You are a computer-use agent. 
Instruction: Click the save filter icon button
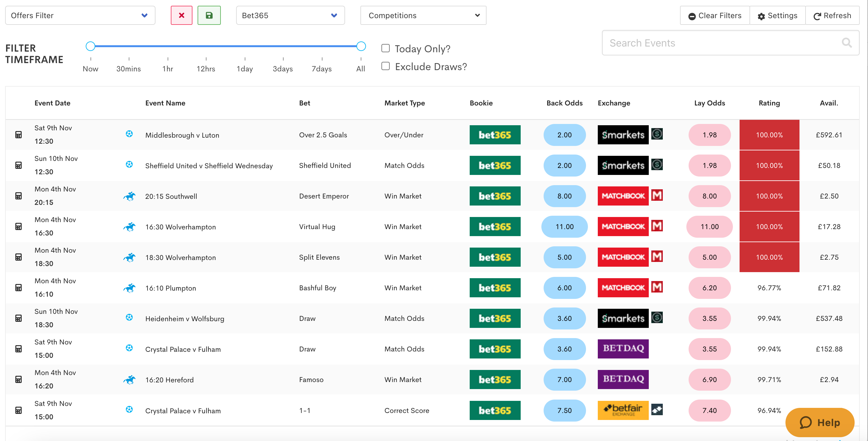pos(209,15)
